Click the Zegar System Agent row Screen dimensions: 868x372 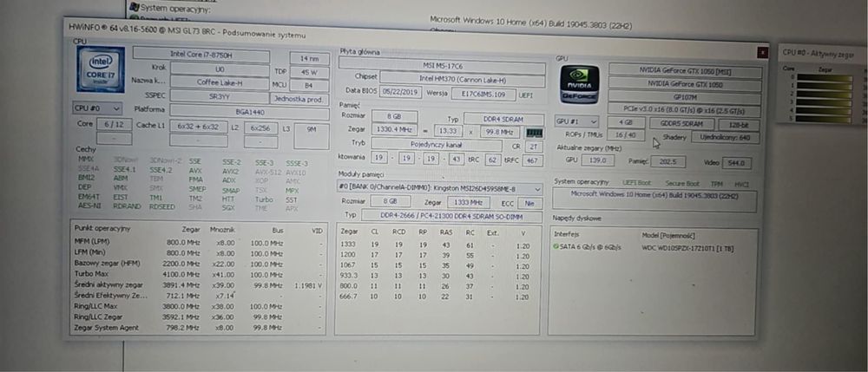pyautogui.click(x=198, y=328)
